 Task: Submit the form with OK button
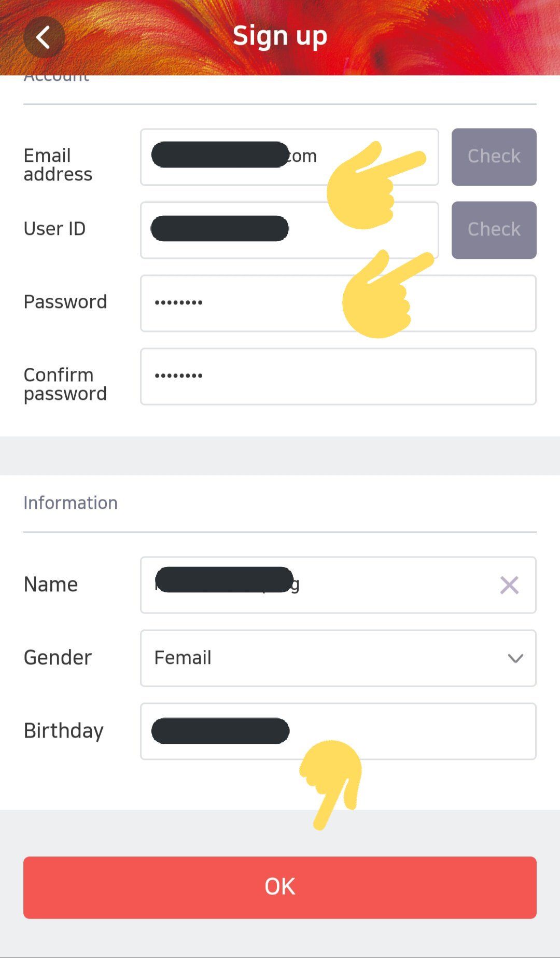tap(280, 887)
